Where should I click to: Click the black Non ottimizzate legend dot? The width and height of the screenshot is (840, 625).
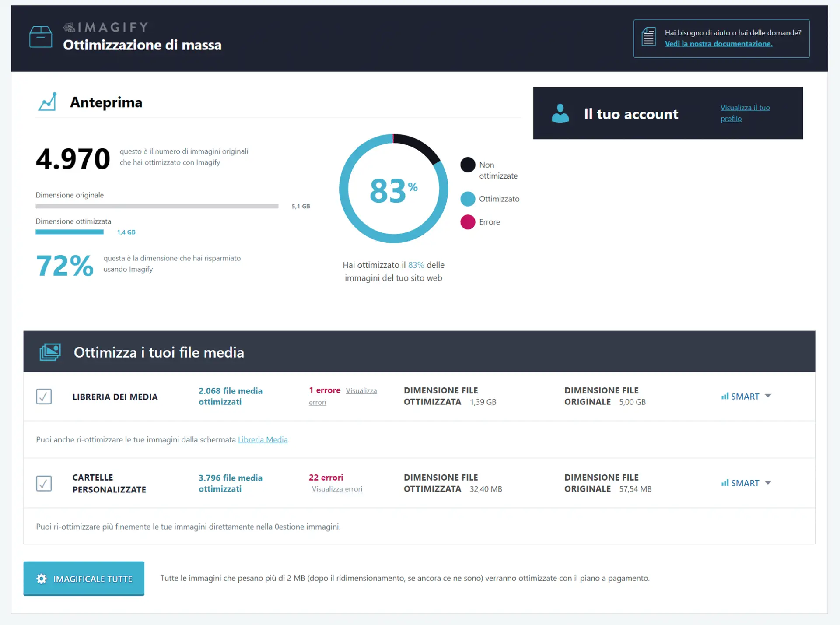click(x=468, y=165)
